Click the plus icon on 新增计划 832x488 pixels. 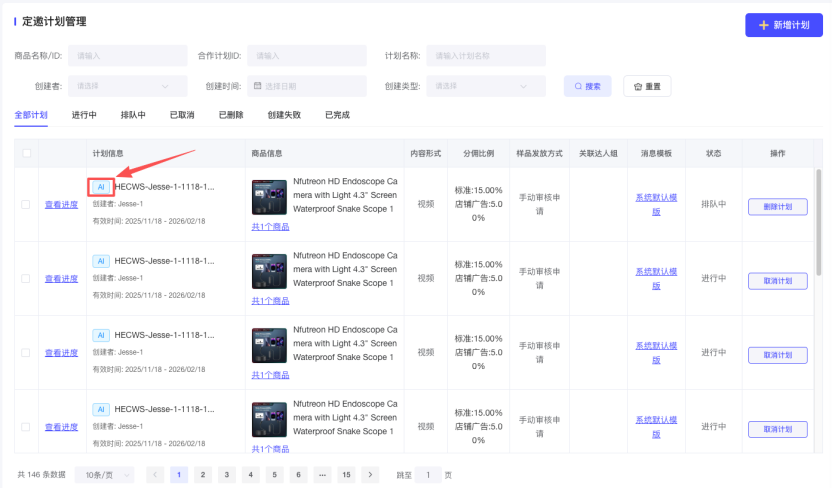[x=764, y=25]
